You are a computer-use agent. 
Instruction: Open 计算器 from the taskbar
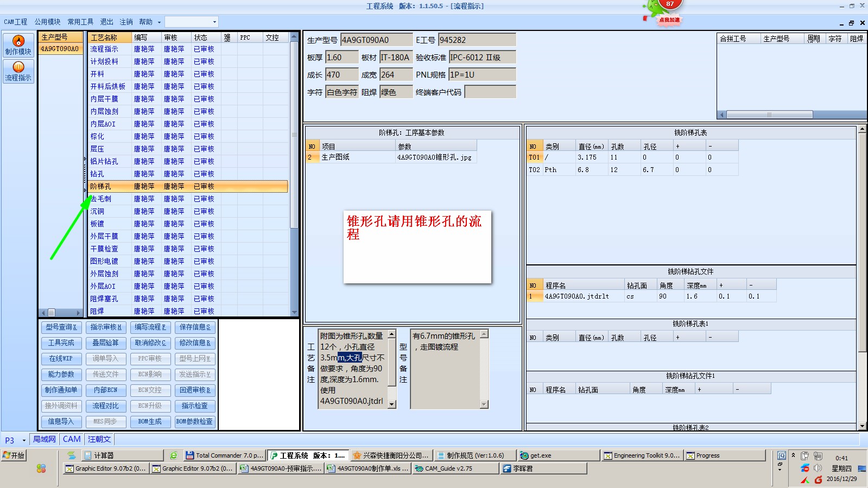click(x=123, y=455)
